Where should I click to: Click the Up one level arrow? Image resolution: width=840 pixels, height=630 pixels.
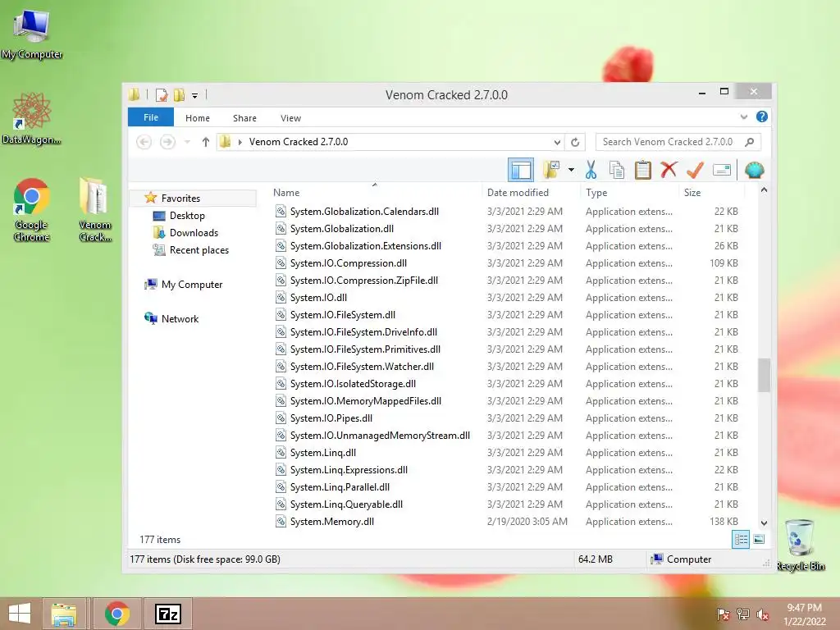206,142
